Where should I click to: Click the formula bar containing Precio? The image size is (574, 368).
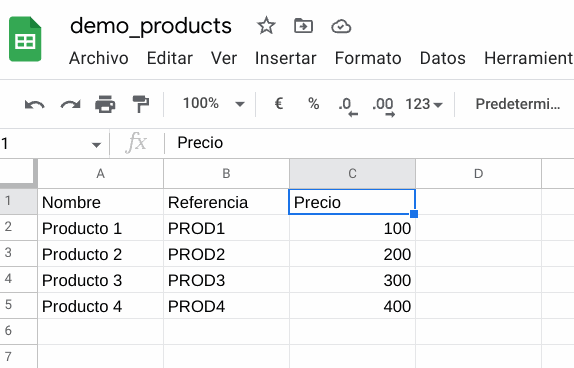tap(370, 143)
